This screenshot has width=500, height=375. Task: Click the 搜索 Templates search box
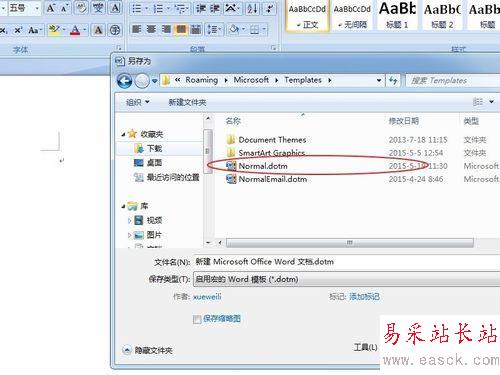[x=453, y=80]
